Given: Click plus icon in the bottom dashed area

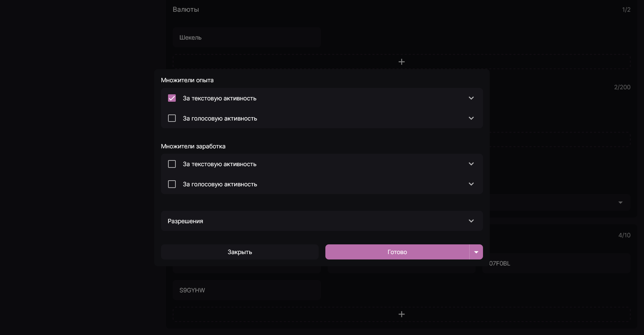Looking at the screenshot, I should pyautogui.click(x=401, y=314).
